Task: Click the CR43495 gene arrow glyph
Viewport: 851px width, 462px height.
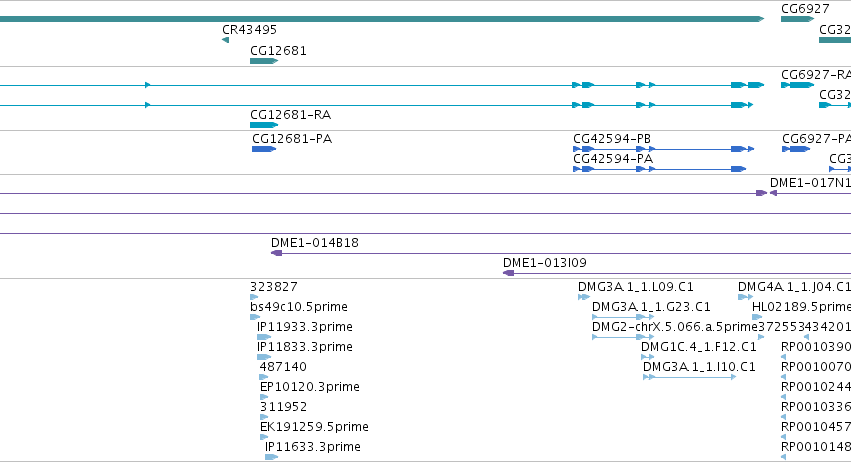Action: 225,40
